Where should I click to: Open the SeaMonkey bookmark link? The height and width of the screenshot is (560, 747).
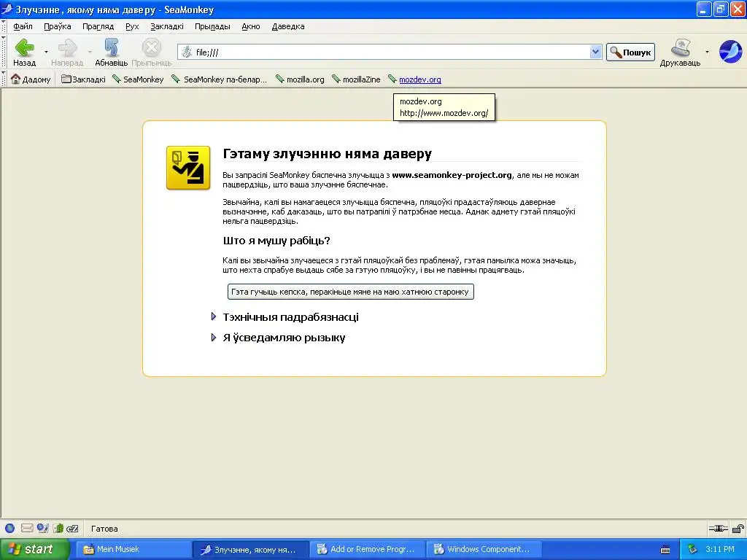pyautogui.click(x=138, y=79)
